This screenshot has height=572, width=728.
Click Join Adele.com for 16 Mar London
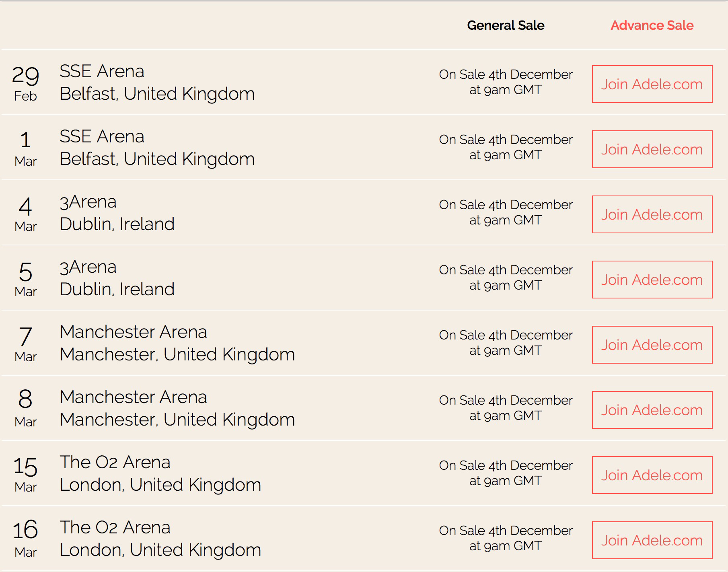(652, 540)
